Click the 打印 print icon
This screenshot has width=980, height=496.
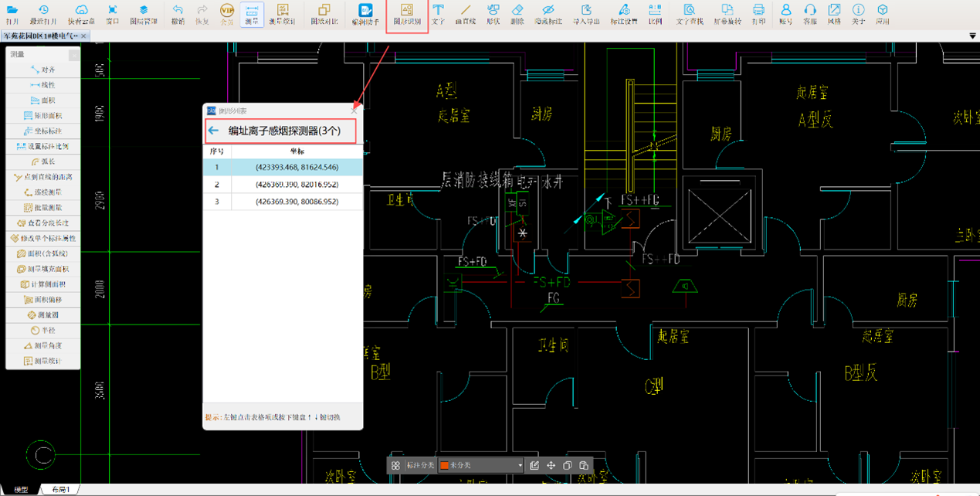click(x=758, y=14)
